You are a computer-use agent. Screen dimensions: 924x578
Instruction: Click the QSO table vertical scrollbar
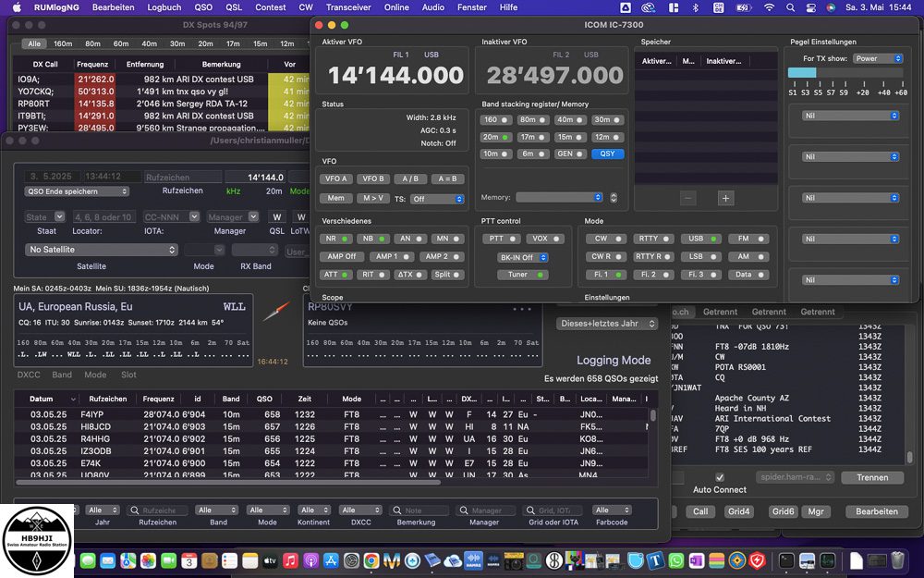point(653,415)
